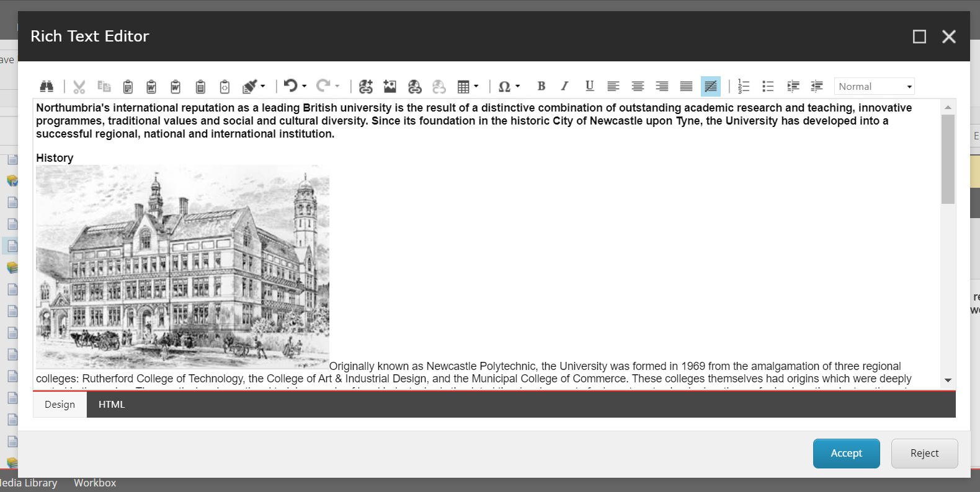Screen dimensions: 980x492
Task: Open Workbox in the background window
Action: [95, 483]
